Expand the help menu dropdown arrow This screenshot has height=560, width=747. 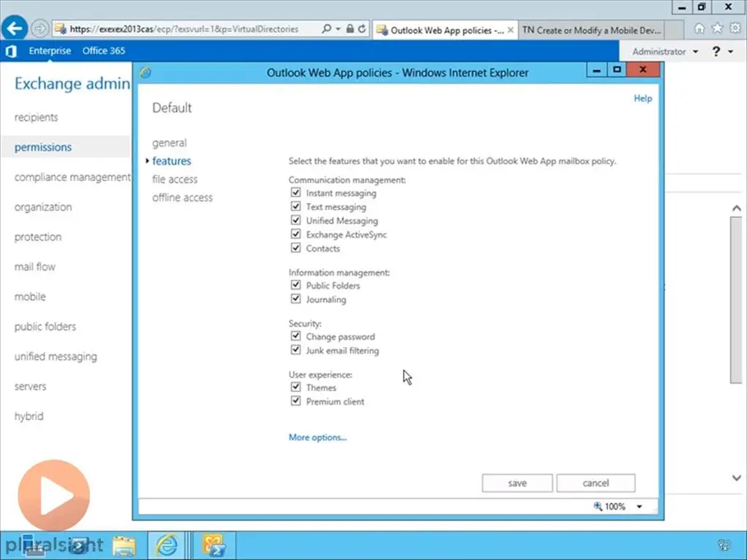pos(731,52)
